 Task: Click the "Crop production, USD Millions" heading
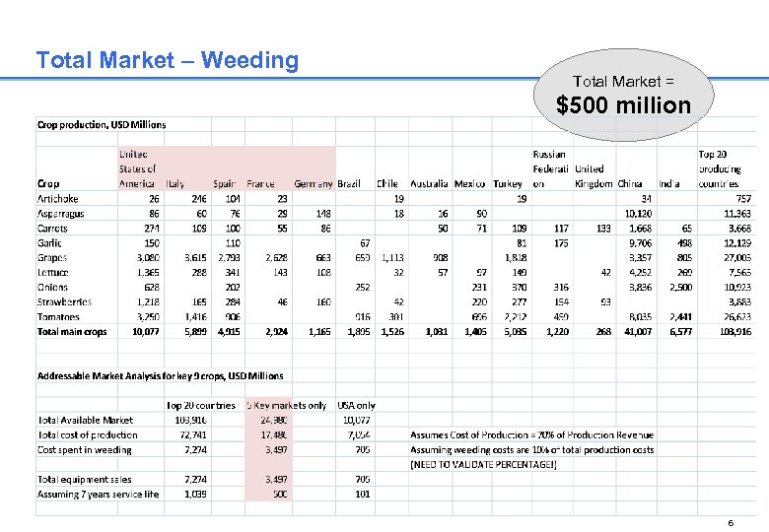coord(102,124)
